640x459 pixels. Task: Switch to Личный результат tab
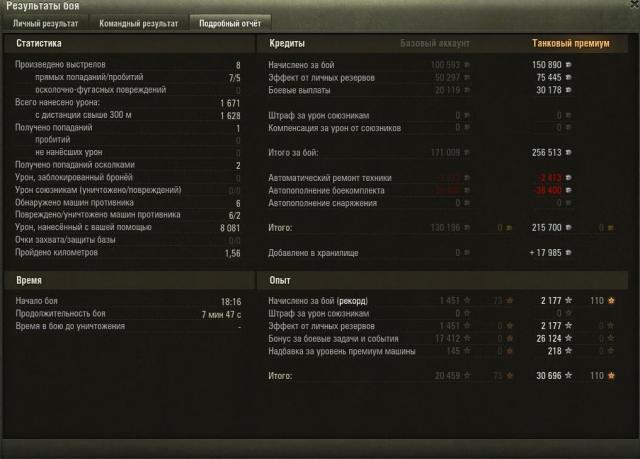pos(45,24)
